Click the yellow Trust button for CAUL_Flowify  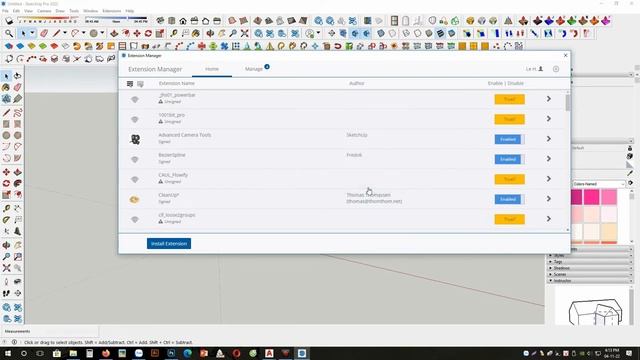point(509,179)
